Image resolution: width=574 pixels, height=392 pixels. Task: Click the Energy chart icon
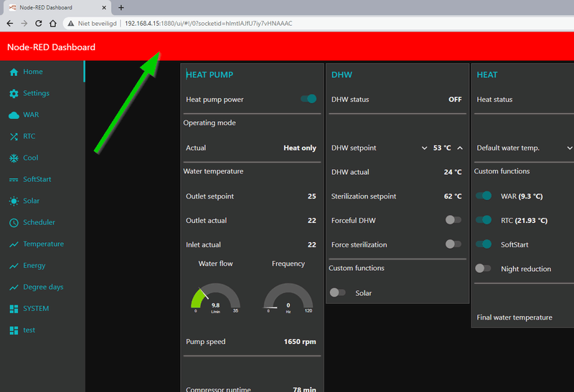14,266
